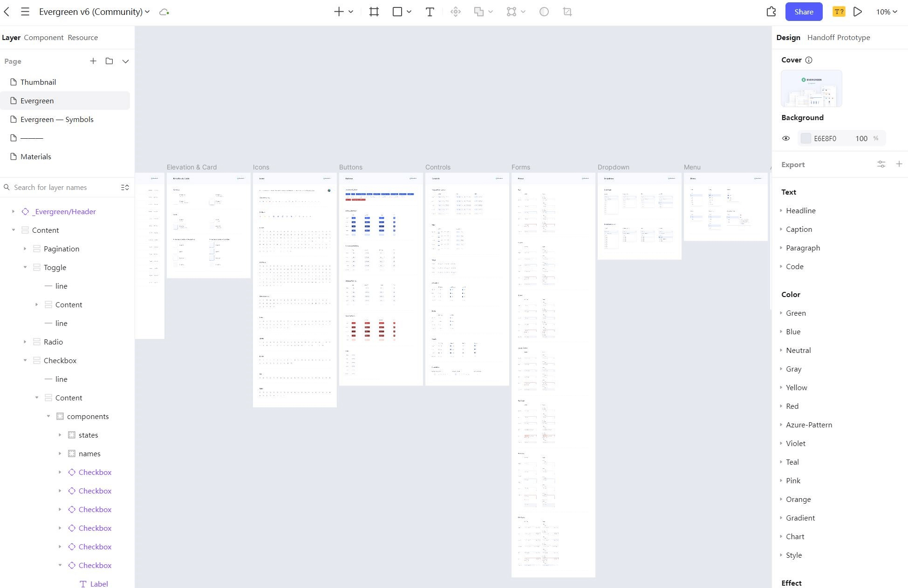Click the Cover info icon

[809, 60]
